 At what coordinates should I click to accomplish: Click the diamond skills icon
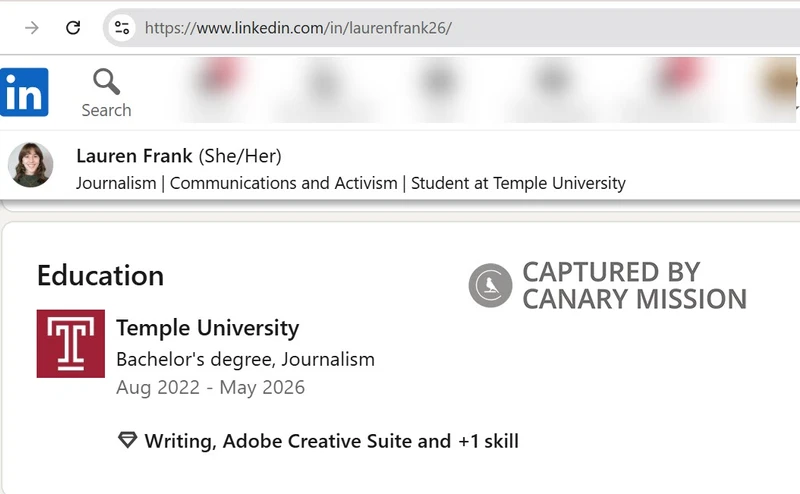coord(127,441)
